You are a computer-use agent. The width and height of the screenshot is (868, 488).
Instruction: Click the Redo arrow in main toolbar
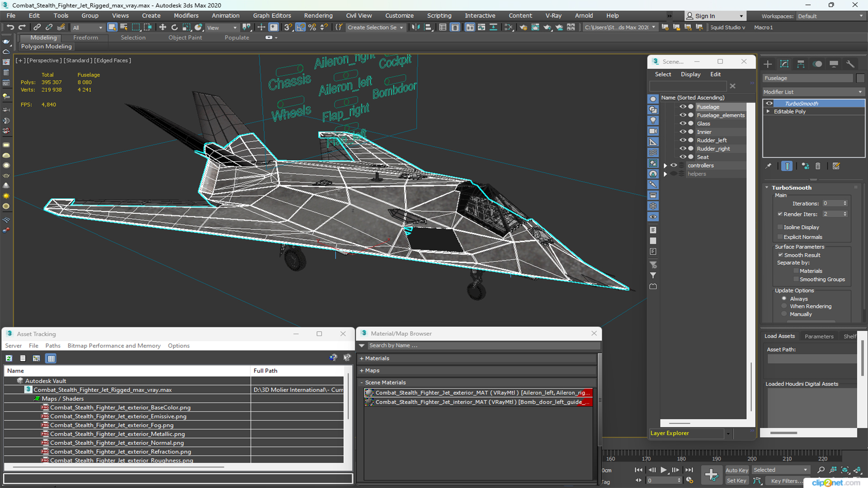[x=22, y=28]
